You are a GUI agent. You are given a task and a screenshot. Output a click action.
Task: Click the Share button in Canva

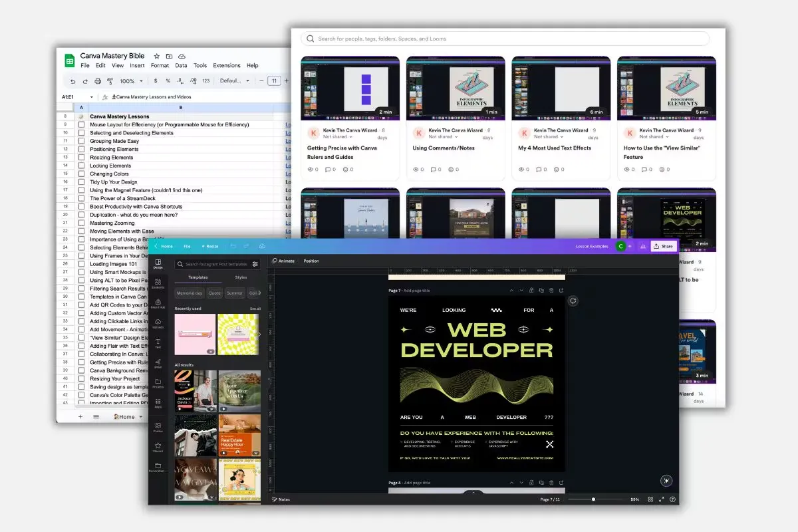[x=663, y=246]
